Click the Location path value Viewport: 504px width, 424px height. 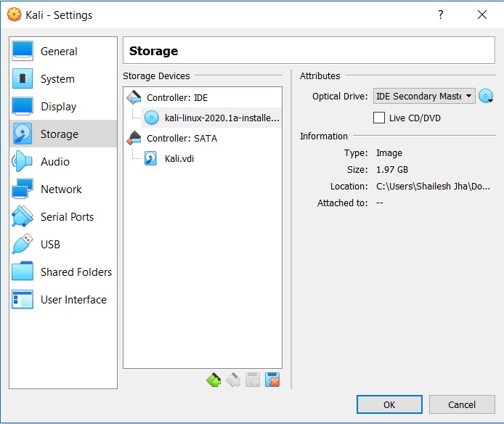coord(433,186)
